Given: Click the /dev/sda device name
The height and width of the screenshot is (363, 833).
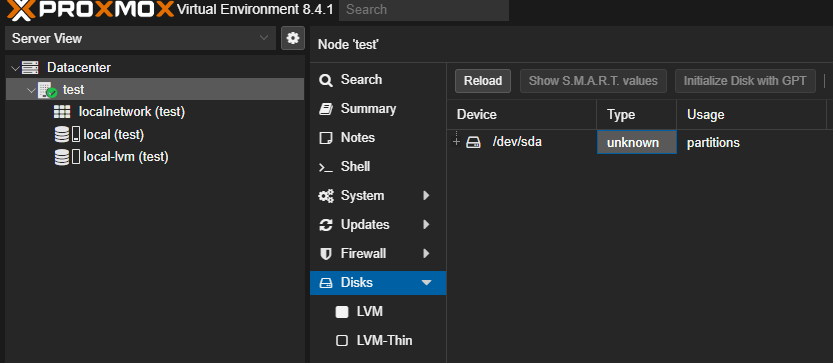Looking at the screenshot, I should pyautogui.click(x=517, y=142).
